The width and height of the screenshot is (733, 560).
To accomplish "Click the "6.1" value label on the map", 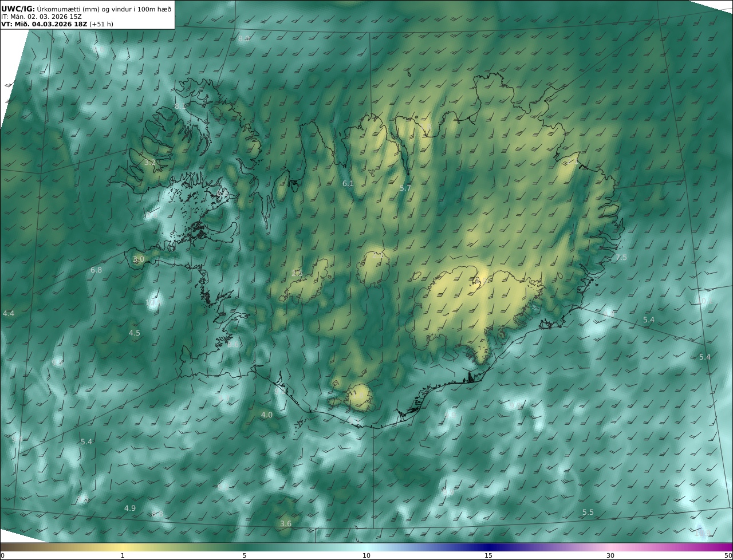I will coord(348,184).
